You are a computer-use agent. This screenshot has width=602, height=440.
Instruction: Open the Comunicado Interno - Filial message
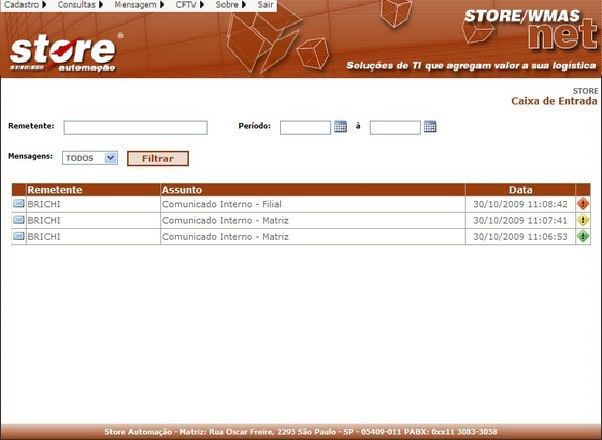224,204
